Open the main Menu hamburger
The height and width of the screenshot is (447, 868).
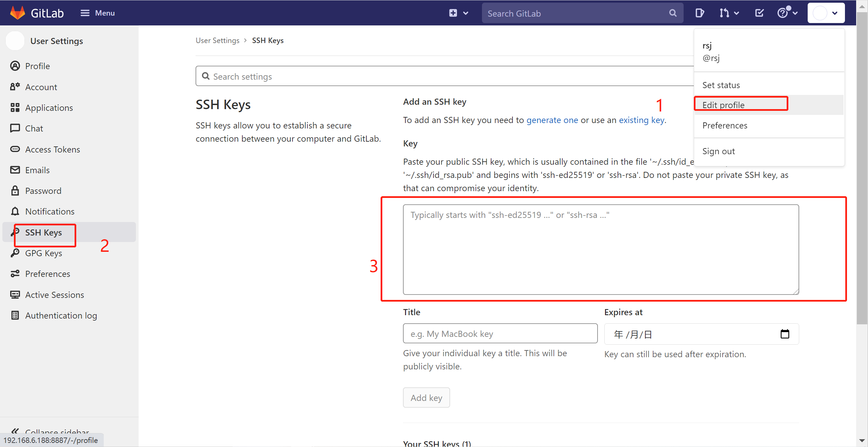pos(98,13)
